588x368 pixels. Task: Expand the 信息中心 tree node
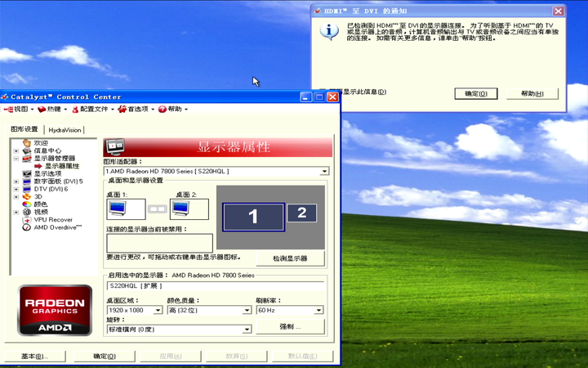(x=16, y=151)
